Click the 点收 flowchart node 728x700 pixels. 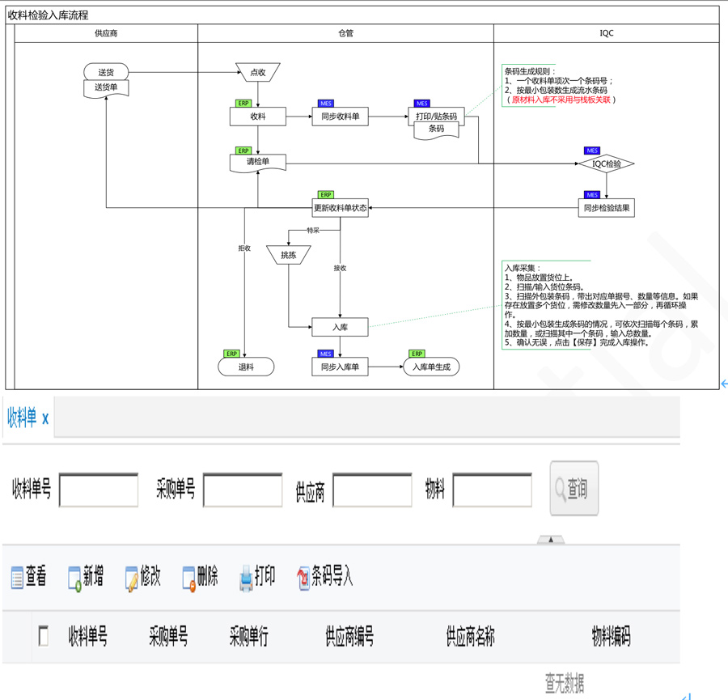(x=258, y=72)
